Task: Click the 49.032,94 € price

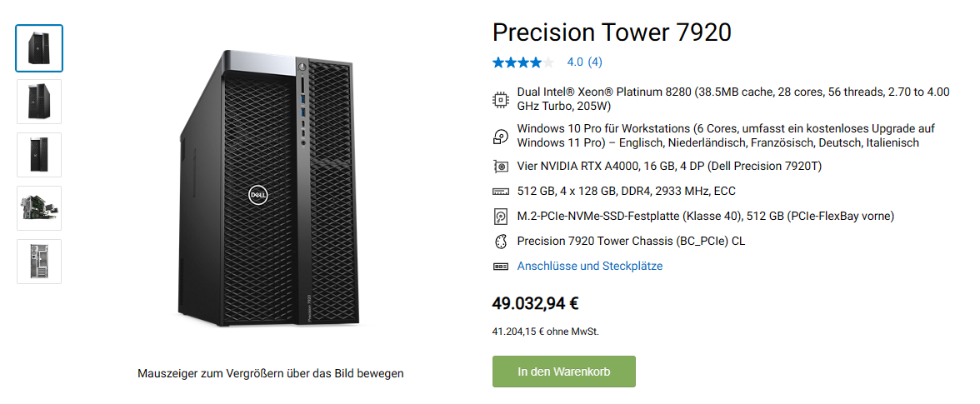Action: click(x=535, y=303)
